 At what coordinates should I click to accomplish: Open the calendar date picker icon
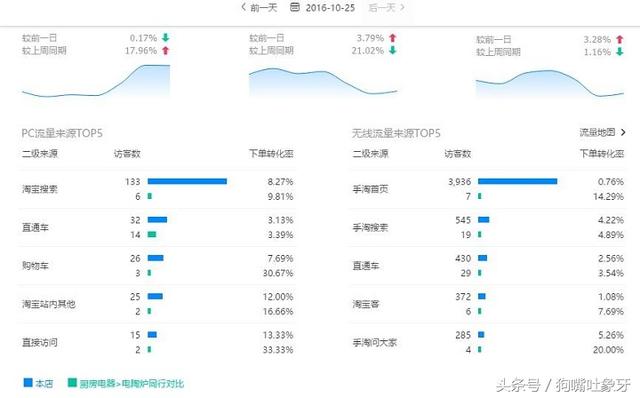295,7
